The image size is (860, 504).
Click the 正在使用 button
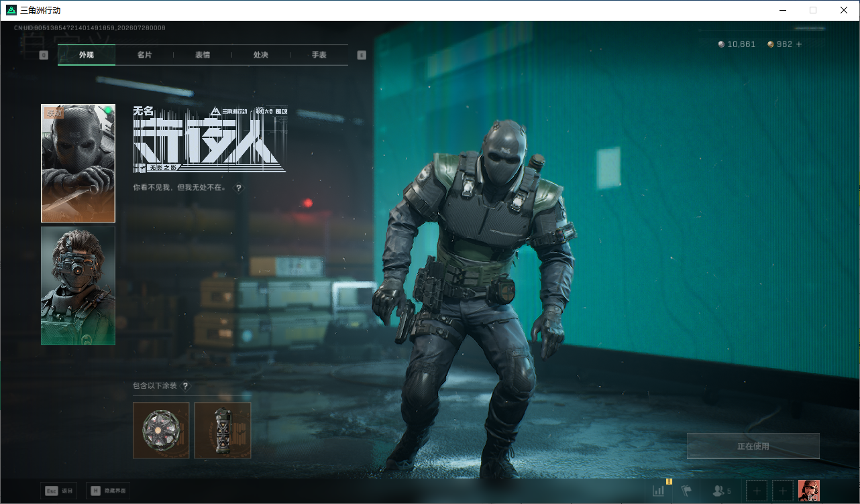[x=753, y=446]
